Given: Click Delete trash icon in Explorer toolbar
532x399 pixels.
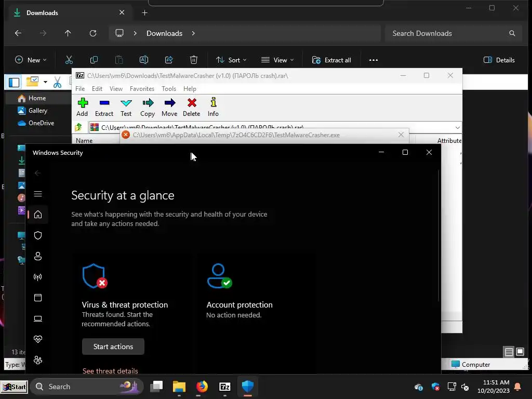Looking at the screenshot, I should 194,60.
